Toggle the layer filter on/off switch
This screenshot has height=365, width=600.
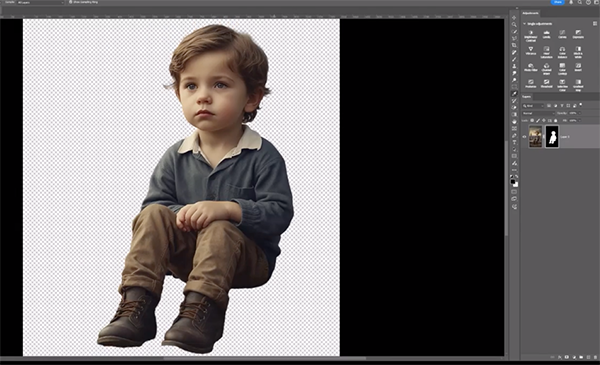click(x=580, y=105)
